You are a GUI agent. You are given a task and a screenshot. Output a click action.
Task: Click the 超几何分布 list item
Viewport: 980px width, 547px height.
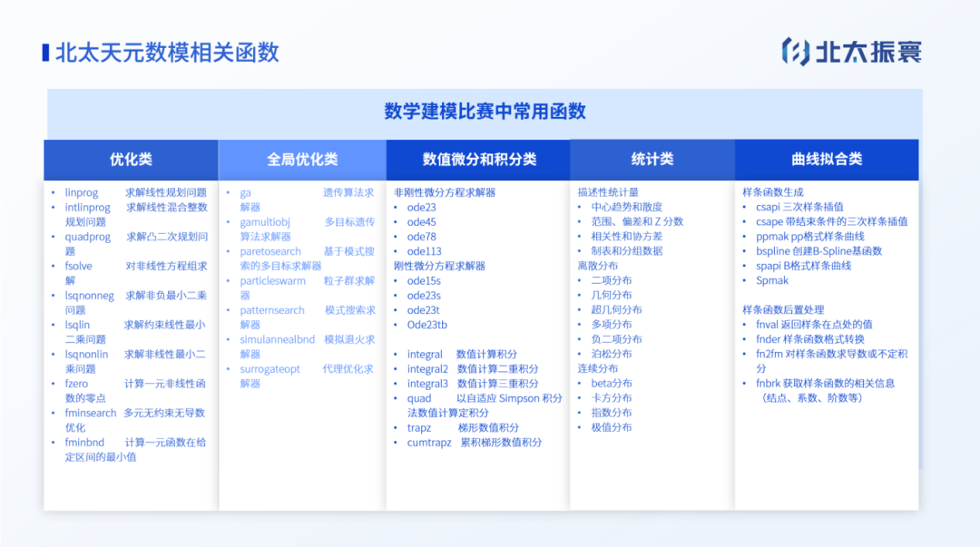[x=616, y=310]
